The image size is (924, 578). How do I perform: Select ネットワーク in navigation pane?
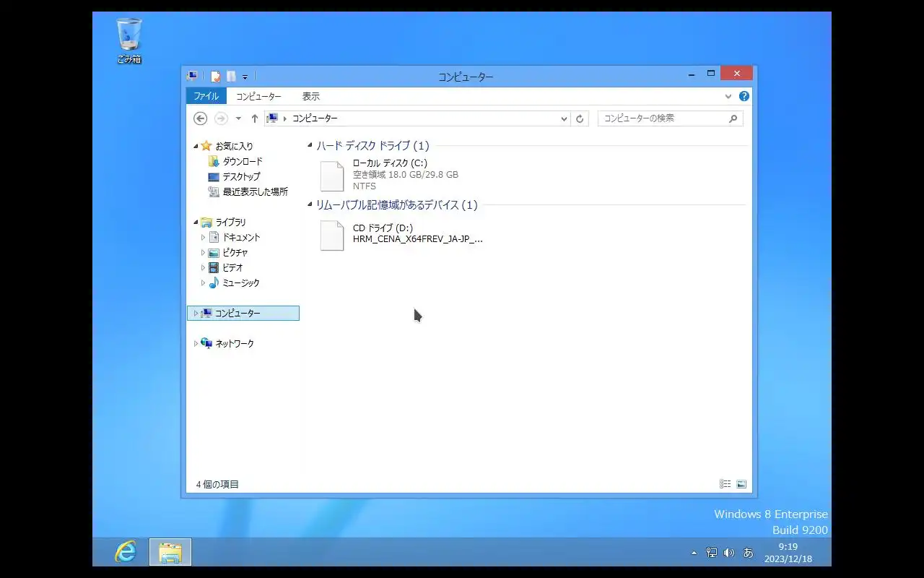[x=235, y=344]
